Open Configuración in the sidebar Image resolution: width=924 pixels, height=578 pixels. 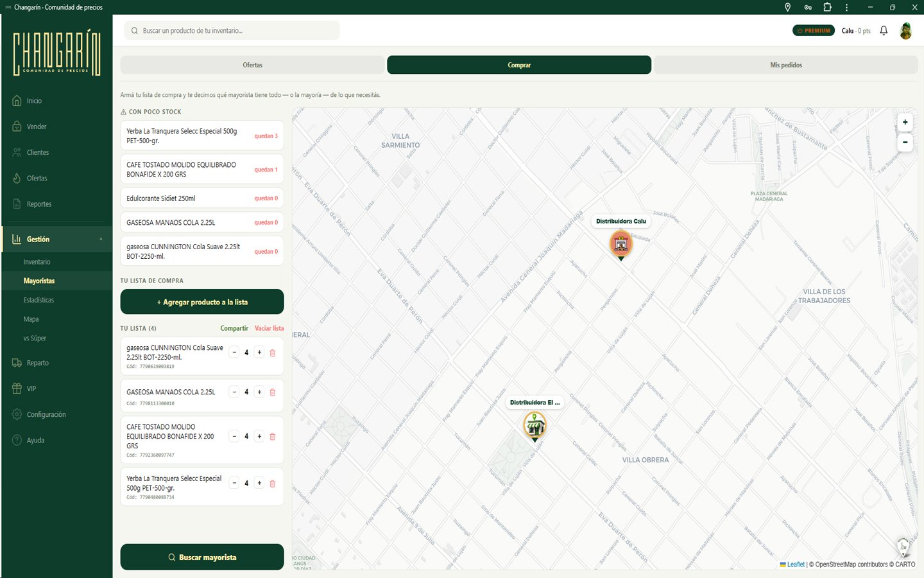56,414
